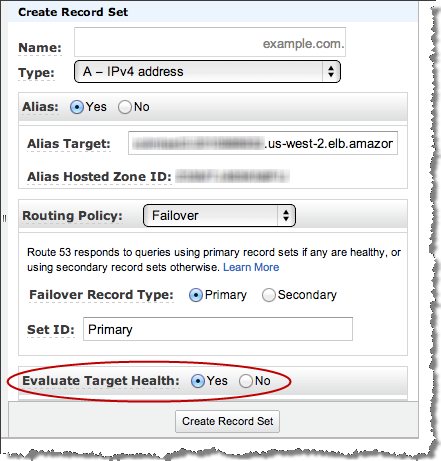Viewport: 441px width, 461px height.
Task: Set Evaluate Target Health to No
Action: coord(246,381)
